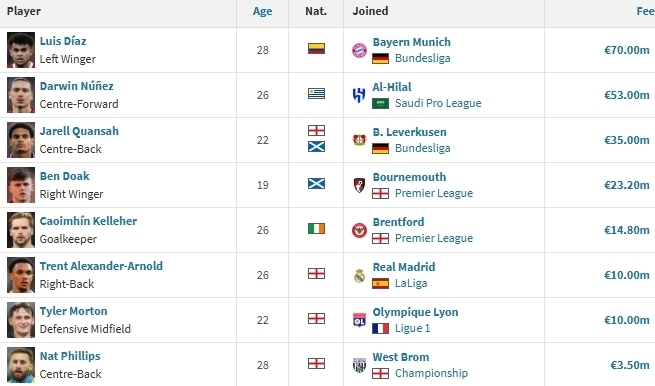
Task: Click the €70.00m fee link
Action: tap(627, 50)
